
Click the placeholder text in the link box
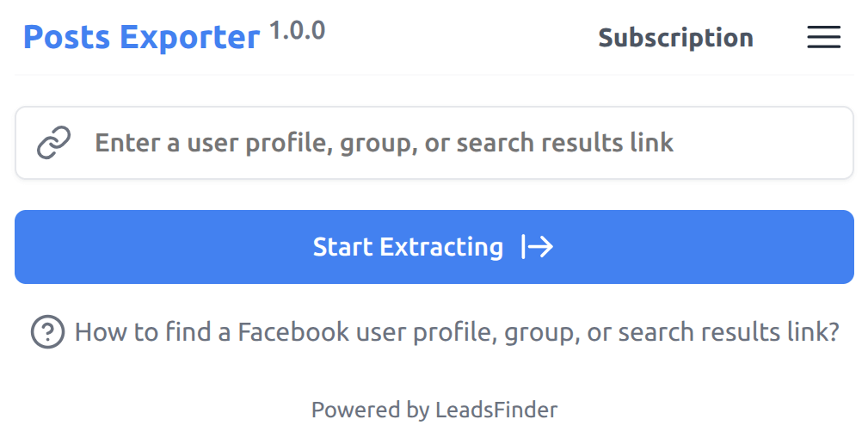coord(384,143)
